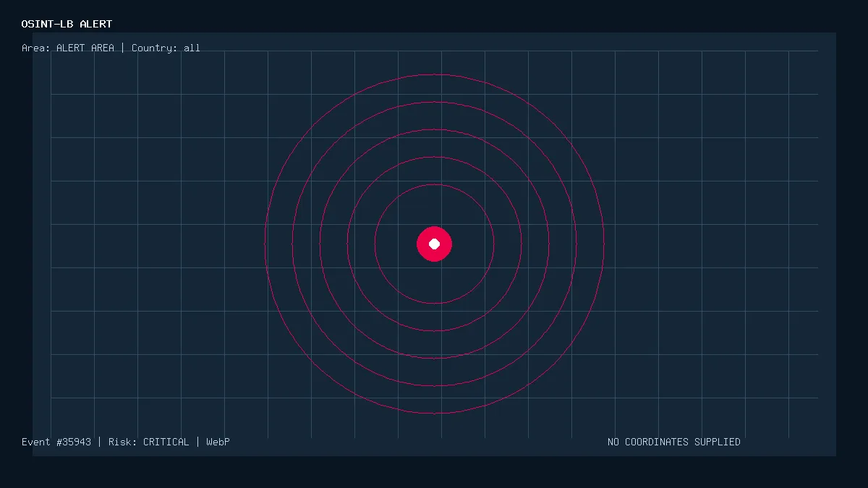
Task: Click the red alert epicenter marker
Action: 434,244
